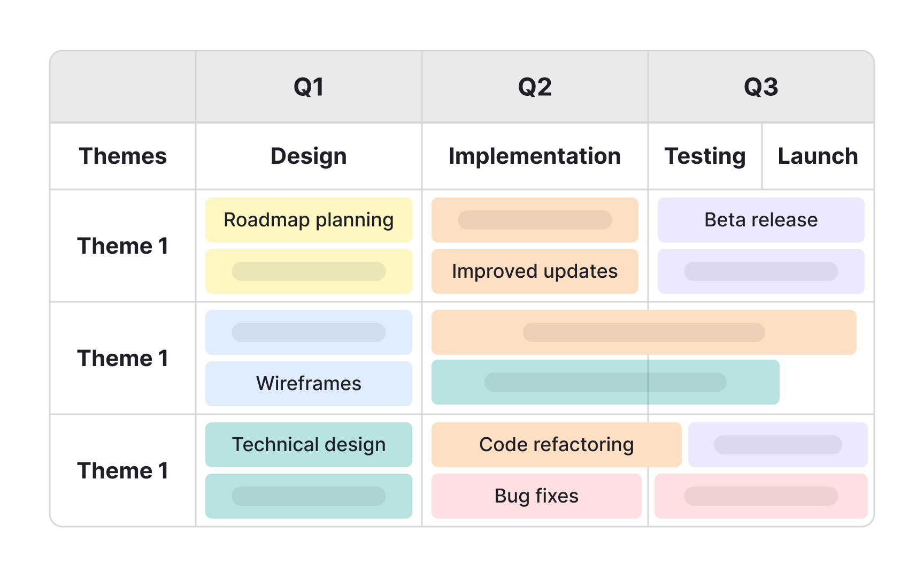The image size is (924, 578).
Task: Open the Q3 quarter header
Action: click(761, 87)
